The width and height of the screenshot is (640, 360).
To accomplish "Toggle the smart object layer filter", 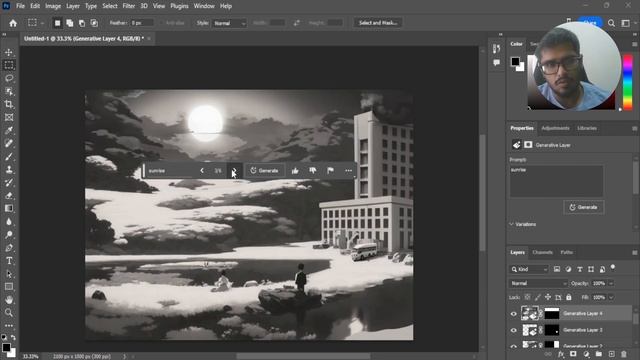I will (x=602, y=269).
